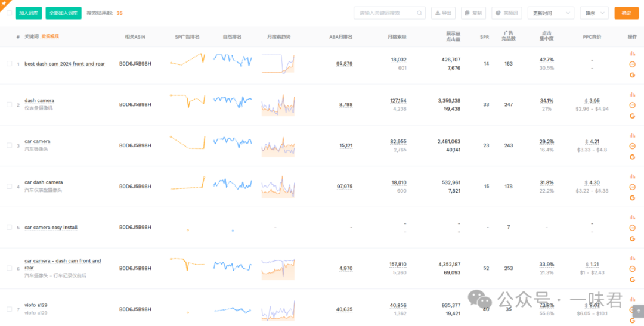Click the ABA rank value 97,975
This screenshot has width=644, height=326.
(x=344, y=187)
